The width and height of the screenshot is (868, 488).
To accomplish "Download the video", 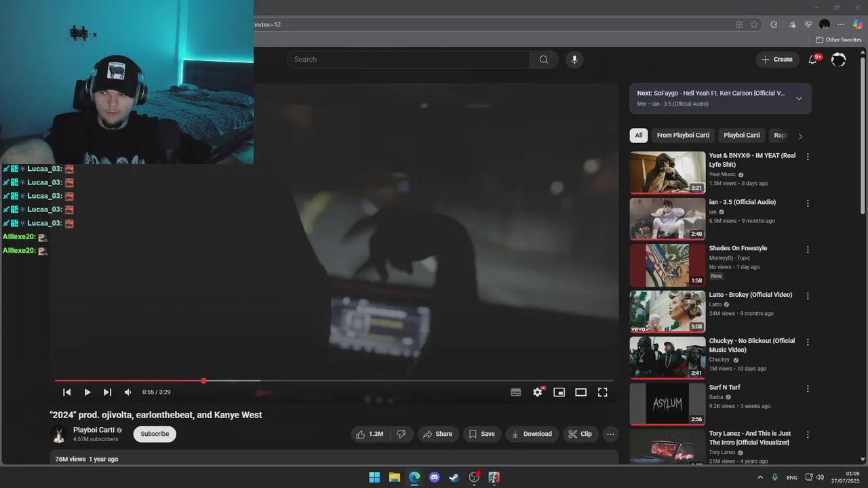I will point(532,434).
